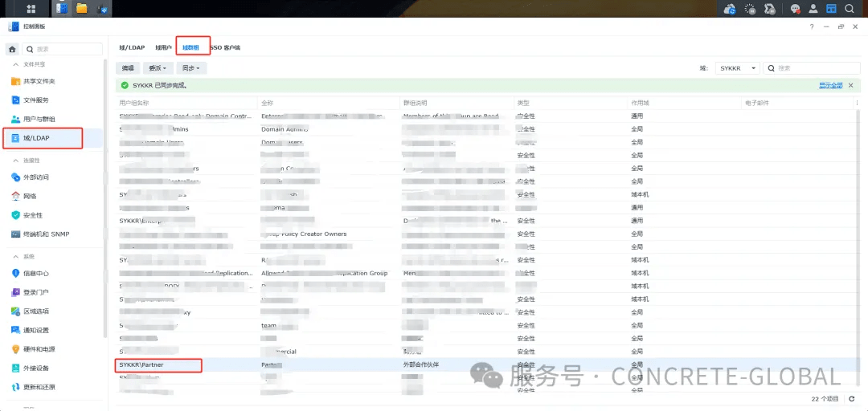868x411 pixels.
Task: Click the 编辑 edit button
Action: coord(128,68)
